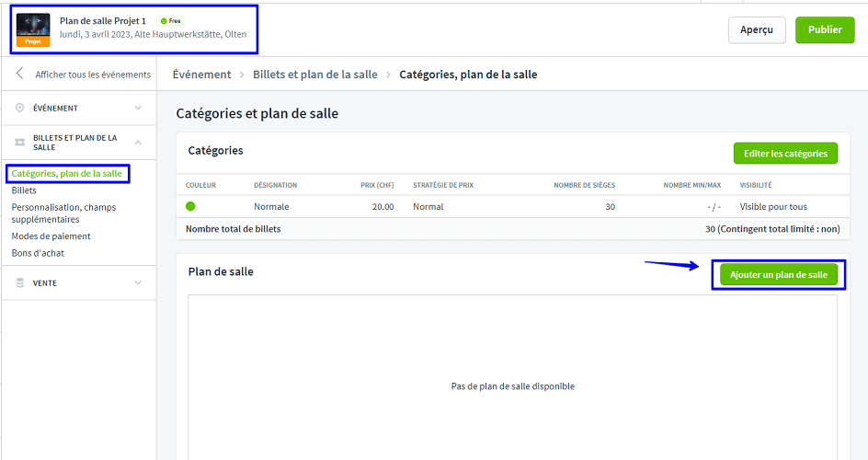Open Modes de paiement in sidebar
Screen dimensions: 868x460
[51, 236]
